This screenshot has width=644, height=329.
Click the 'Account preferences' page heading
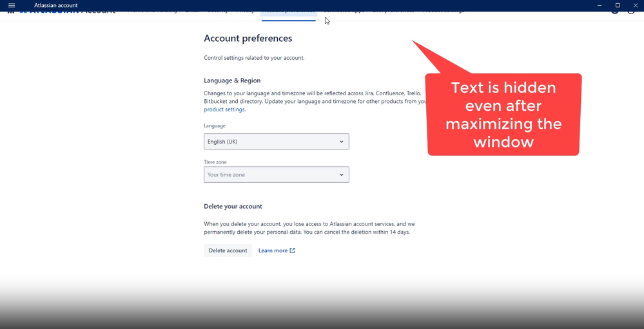pos(248,38)
